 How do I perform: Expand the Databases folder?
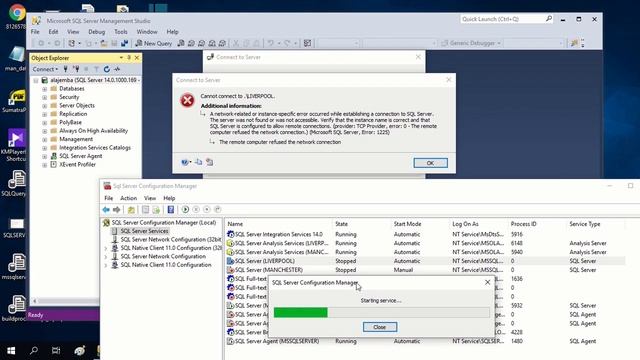tap(44, 89)
